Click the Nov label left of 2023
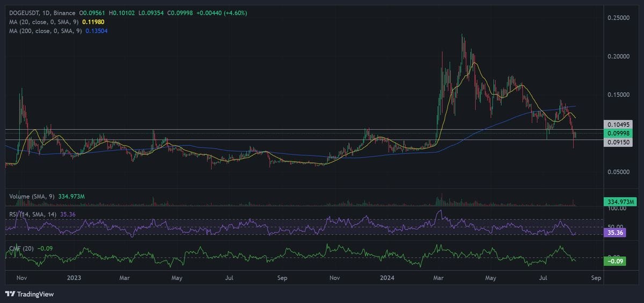 (22, 278)
